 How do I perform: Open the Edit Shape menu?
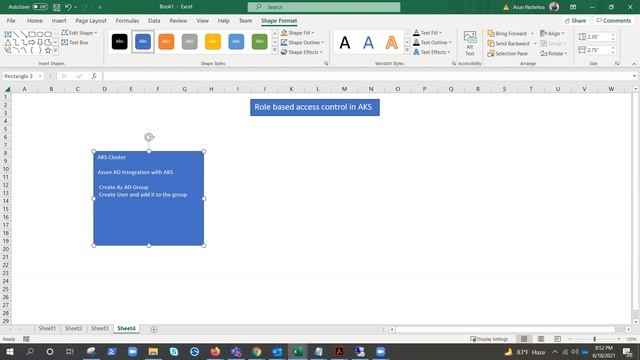click(x=79, y=33)
